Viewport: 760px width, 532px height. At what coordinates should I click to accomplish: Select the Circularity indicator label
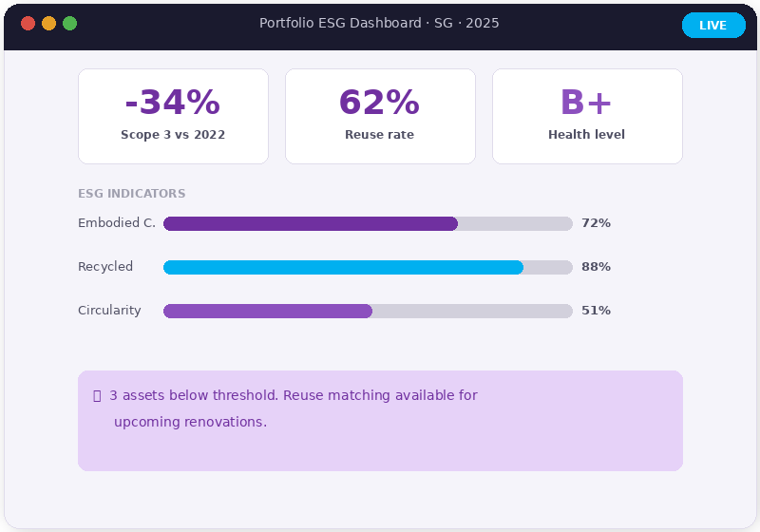[x=109, y=311]
